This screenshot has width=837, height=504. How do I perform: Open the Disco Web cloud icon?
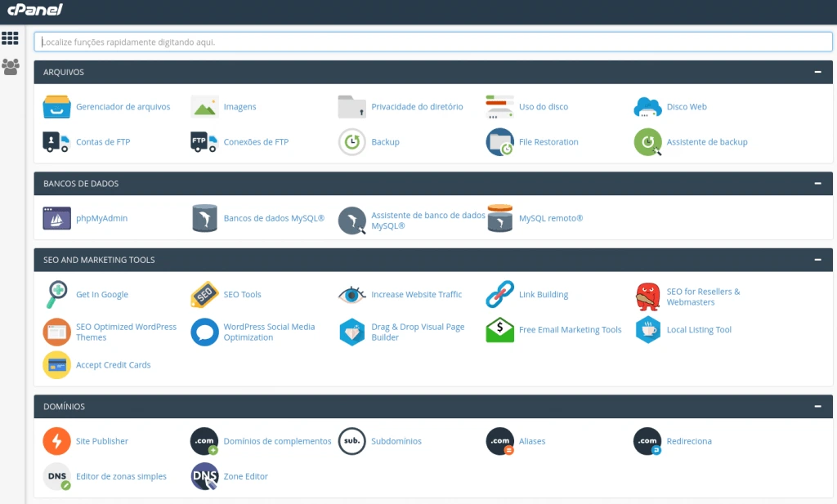[647, 107]
